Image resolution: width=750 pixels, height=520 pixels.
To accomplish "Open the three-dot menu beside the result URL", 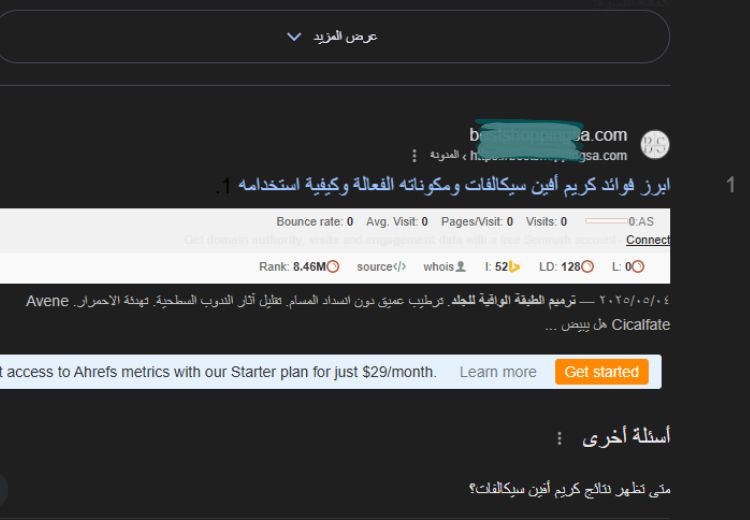I will pos(414,155).
